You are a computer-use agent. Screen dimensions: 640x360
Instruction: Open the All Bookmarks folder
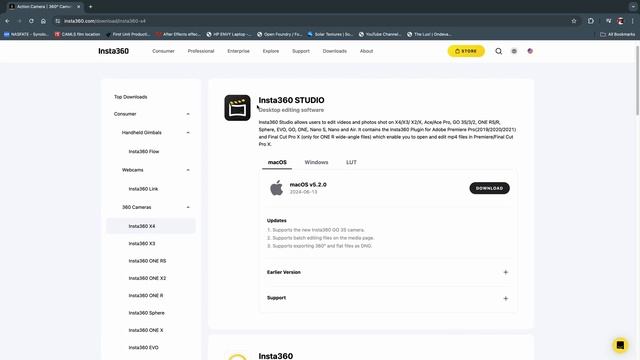617,34
